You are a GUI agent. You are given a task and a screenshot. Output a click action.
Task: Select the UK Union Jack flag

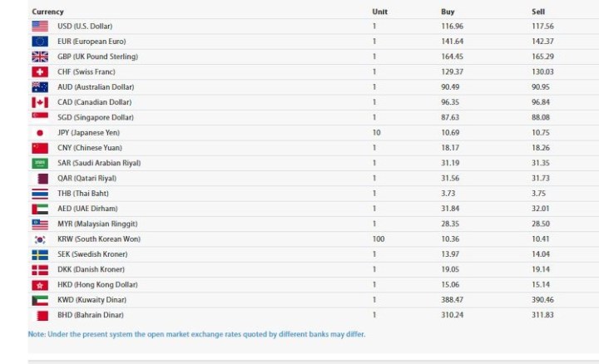pyautogui.click(x=40, y=57)
